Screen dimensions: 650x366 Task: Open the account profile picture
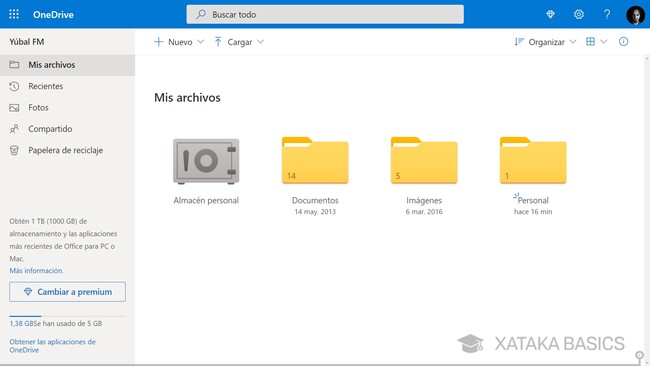[635, 15]
